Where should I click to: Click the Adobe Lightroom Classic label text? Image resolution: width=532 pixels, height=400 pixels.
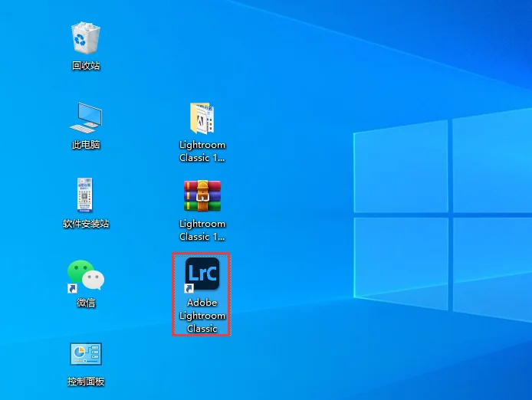(x=202, y=316)
